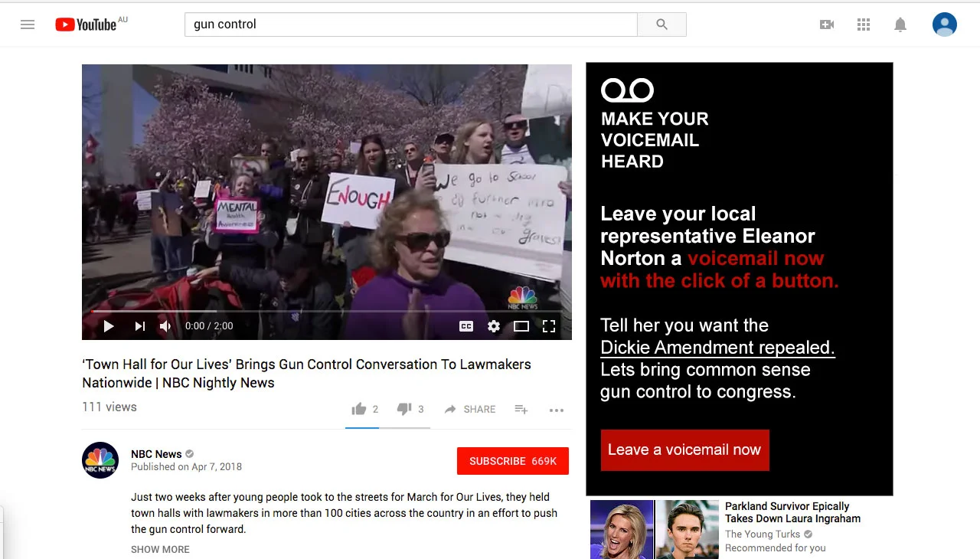The width and height of the screenshot is (980, 559).
Task: Skip to next video
Action: (139, 326)
